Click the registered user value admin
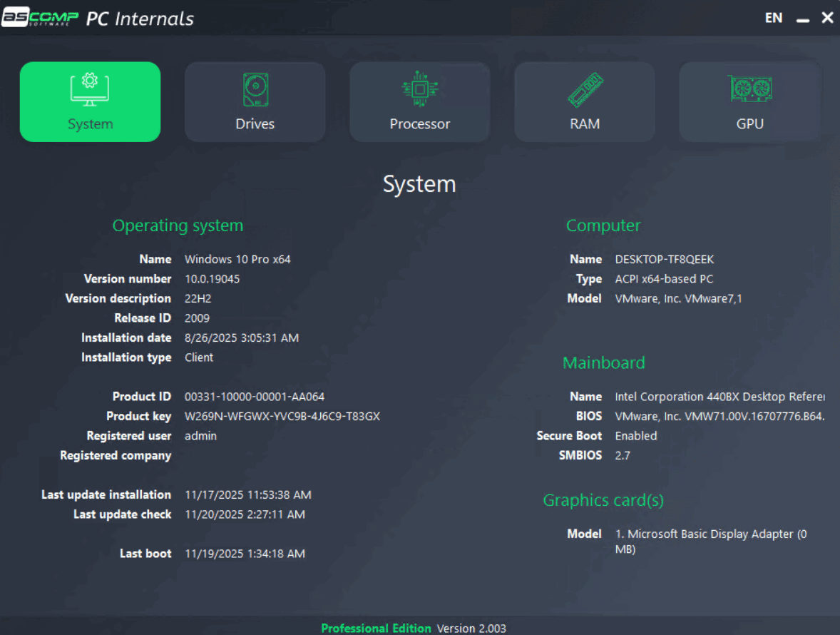 click(200, 436)
